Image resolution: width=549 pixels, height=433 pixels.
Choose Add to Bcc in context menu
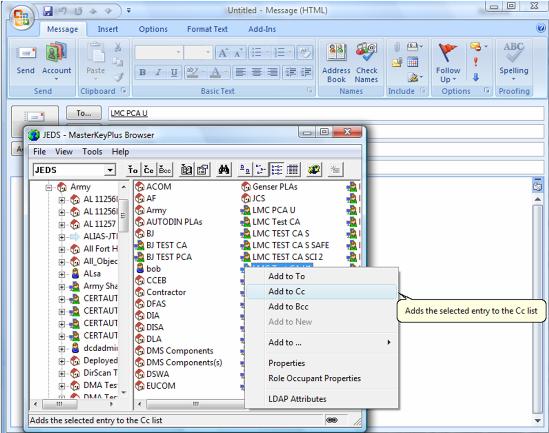(321, 307)
